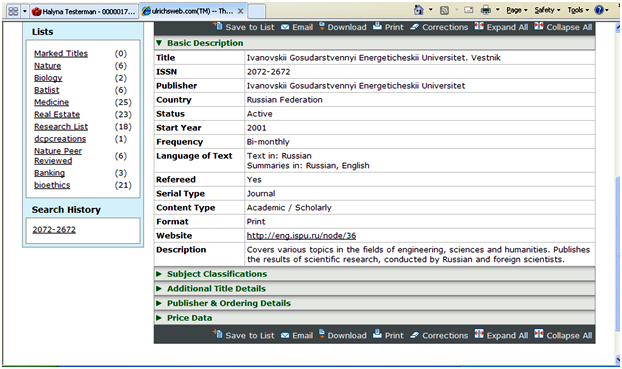Visit the website link eng.ispu.ru/node/36
Screen dimensions: 622x369
(301, 236)
